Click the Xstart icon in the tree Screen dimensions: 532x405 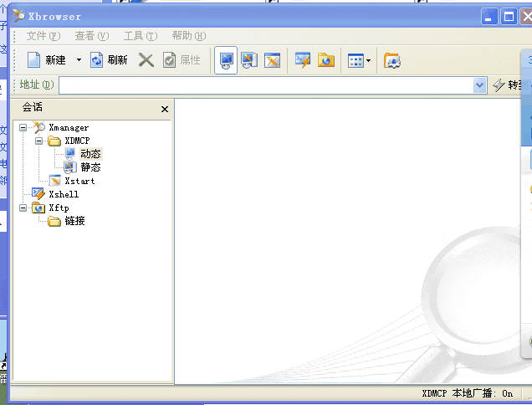54,181
